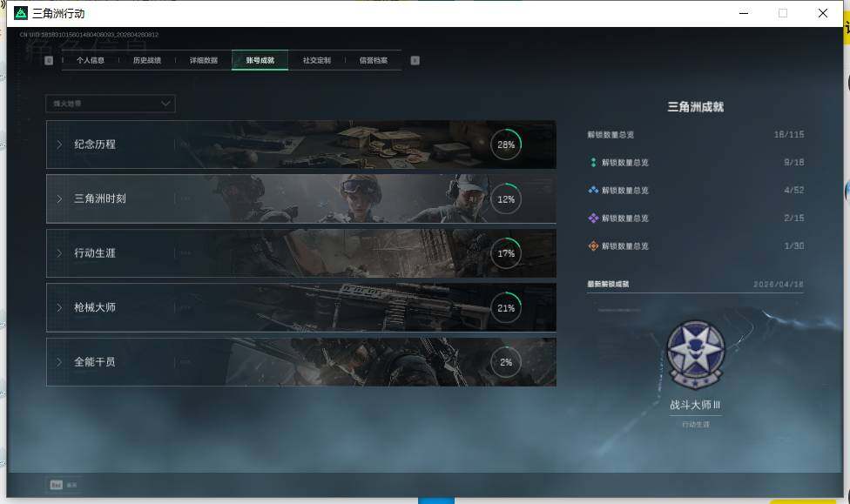
Task: Click the 21% progress ring on 枪械大师
Action: coord(506,308)
